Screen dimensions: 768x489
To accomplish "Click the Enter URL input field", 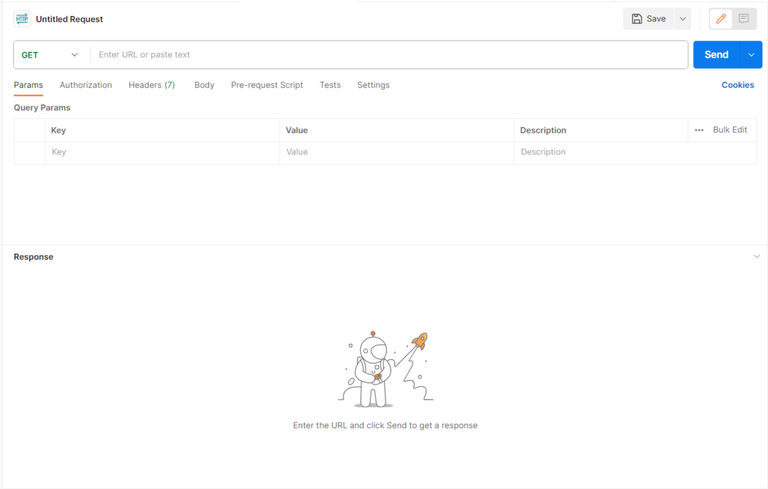I will pos(388,55).
